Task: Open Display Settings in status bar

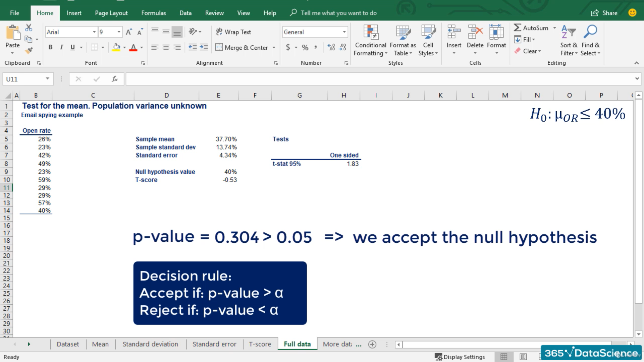Action: click(x=460, y=357)
